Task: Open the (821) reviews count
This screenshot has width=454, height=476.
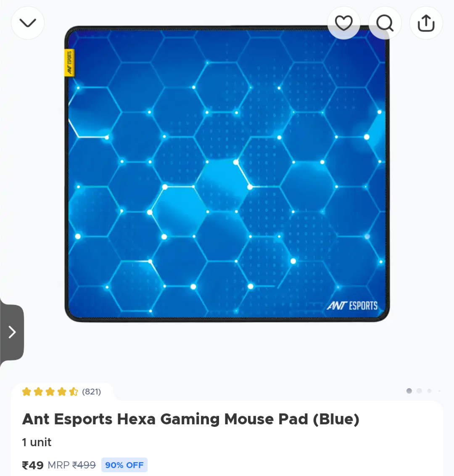Action: pyautogui.click(x=91, y=391)
